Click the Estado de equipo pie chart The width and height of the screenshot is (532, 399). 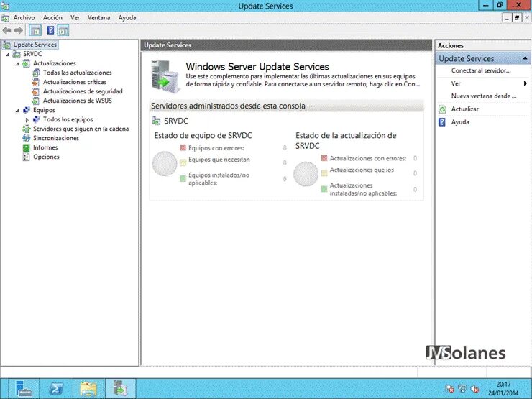tap(165, 163)
